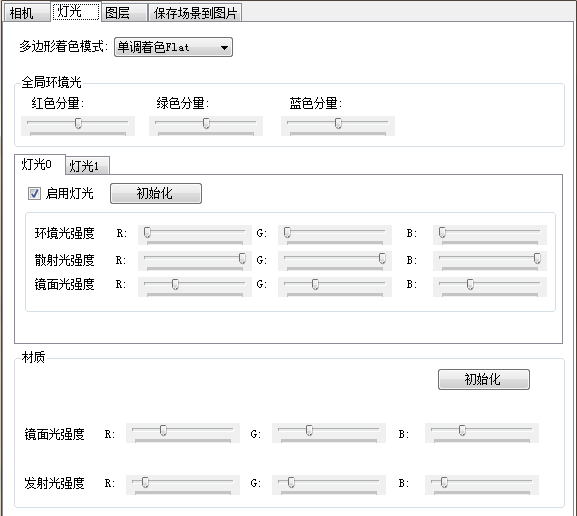Screen dimensions: 577x516
Task: Click the 散射光强度 R slider thumb
Action: [242, 258]
